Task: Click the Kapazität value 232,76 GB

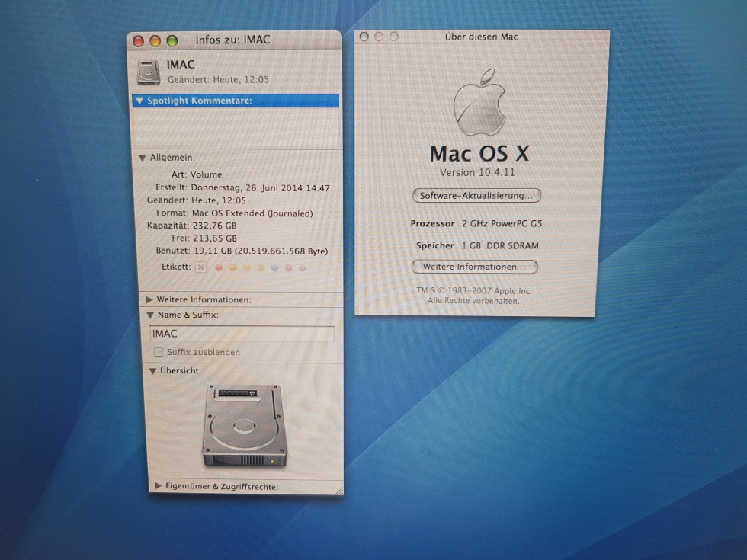Action: [x=214, y=226]
